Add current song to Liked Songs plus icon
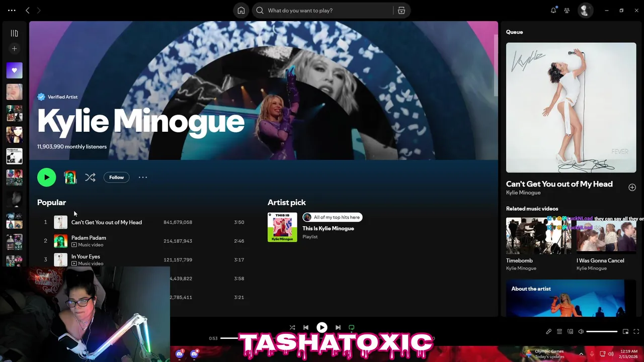 pyautogui.click(x=632, y=187)
